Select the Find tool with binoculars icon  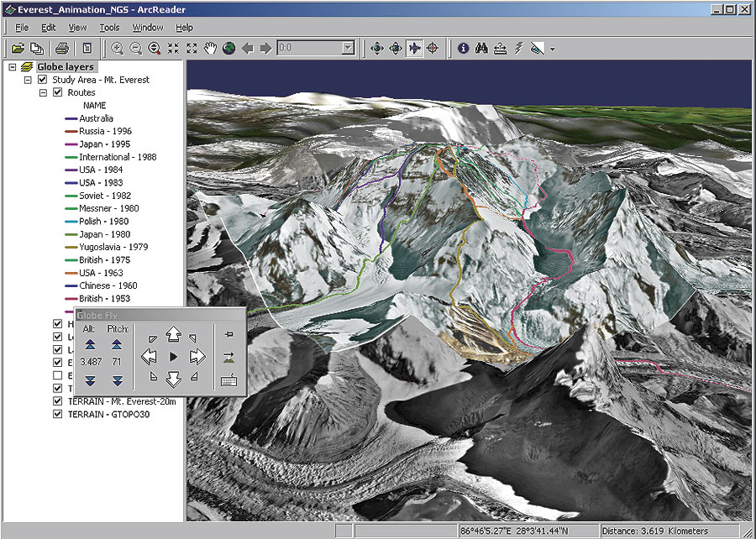[480, 48]
